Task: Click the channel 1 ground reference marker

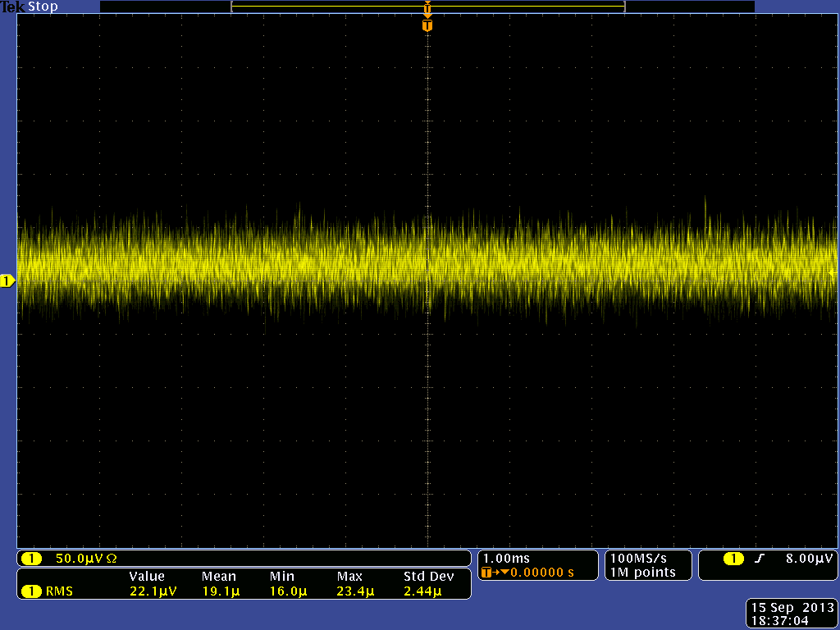Action: tap(7, 281)
